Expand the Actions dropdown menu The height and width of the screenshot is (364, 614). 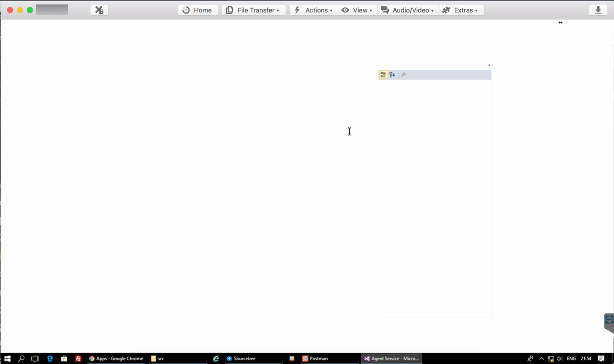(313, 10)
